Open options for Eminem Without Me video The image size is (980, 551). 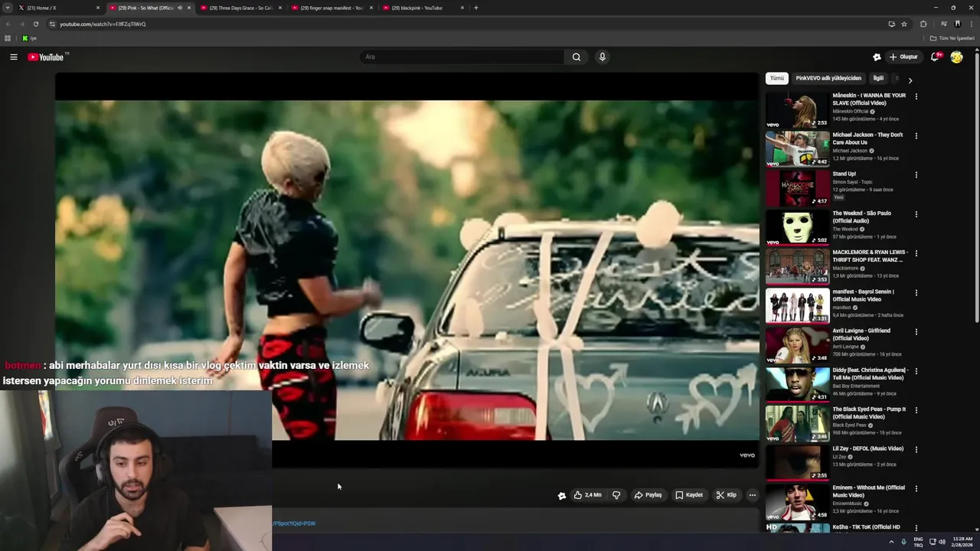(916, 488)
